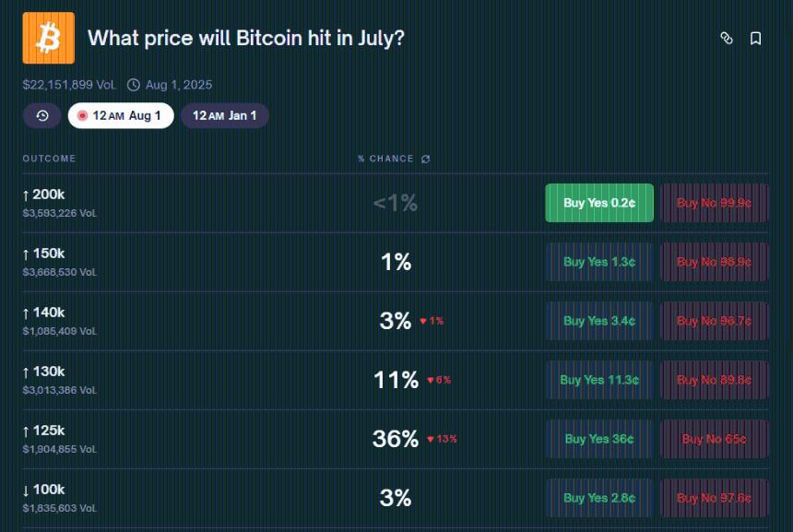793x532 pixels.
Task: Click Buy No 65¢ on the 125k row
Action: tap(715, 438)
